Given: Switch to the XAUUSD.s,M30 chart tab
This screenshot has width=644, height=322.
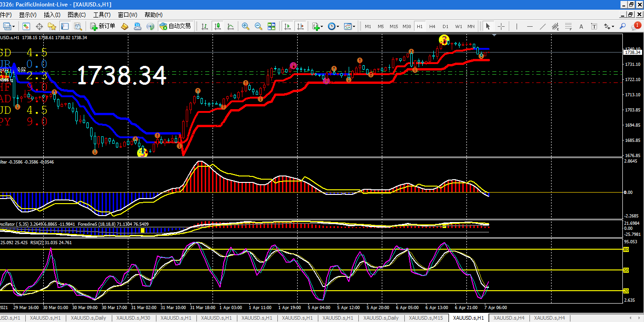Looking at the screenshot, I should coord(133,318).
